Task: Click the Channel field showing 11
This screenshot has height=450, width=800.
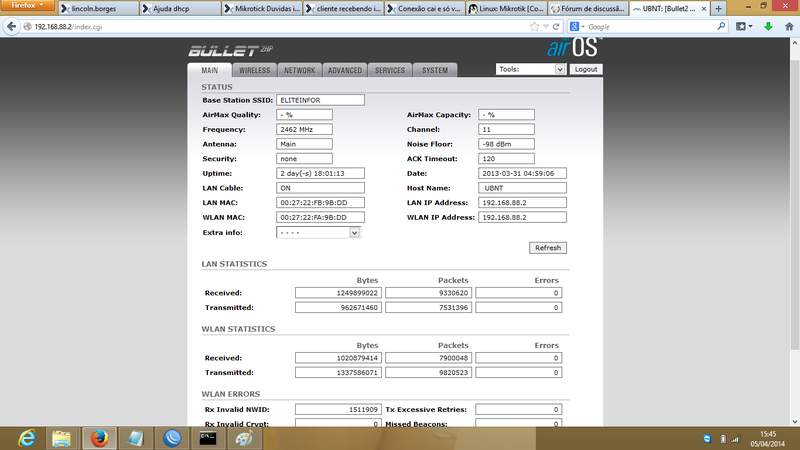Action: pos(506,130)
